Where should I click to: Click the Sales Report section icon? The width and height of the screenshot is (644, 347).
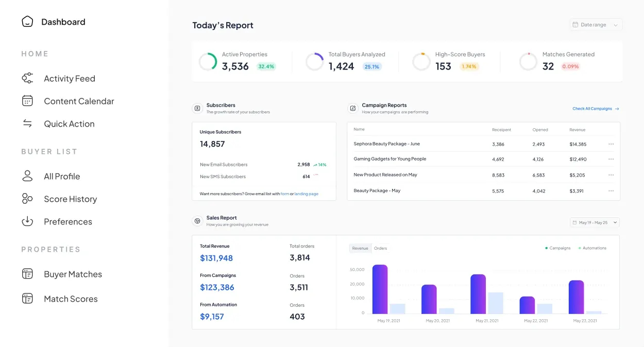pos(197,221)
